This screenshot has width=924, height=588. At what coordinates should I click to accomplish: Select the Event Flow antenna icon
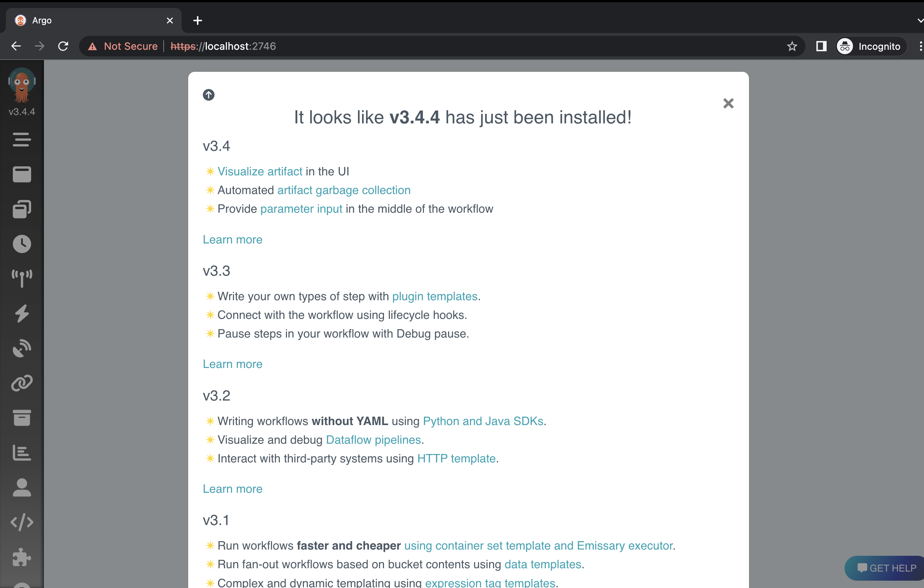22,278
